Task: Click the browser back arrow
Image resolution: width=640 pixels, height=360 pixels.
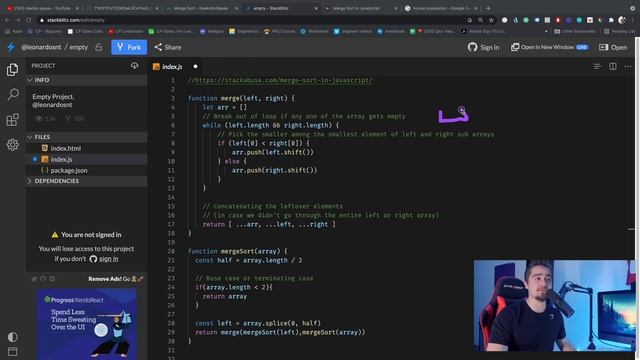Action: tap(7, 20)
